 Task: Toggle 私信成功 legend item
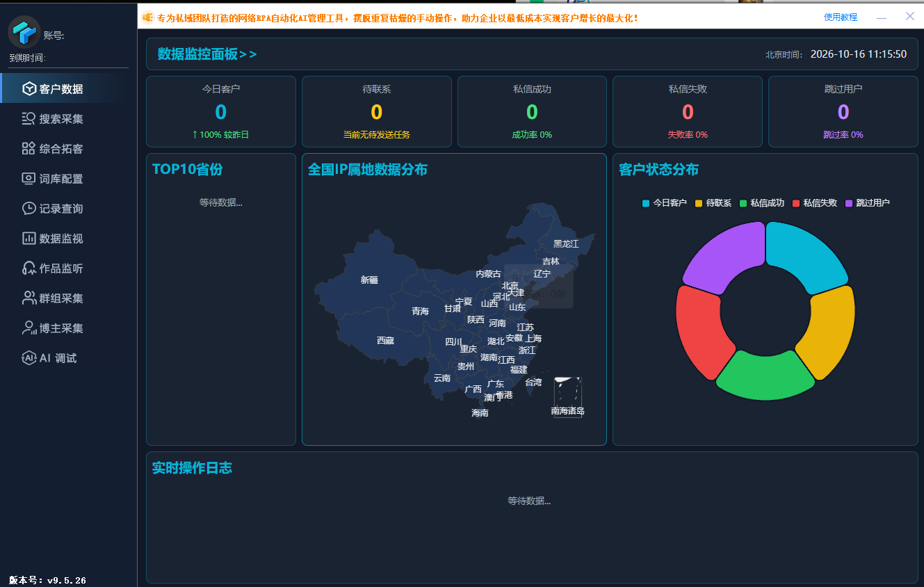tap(761, 203)
